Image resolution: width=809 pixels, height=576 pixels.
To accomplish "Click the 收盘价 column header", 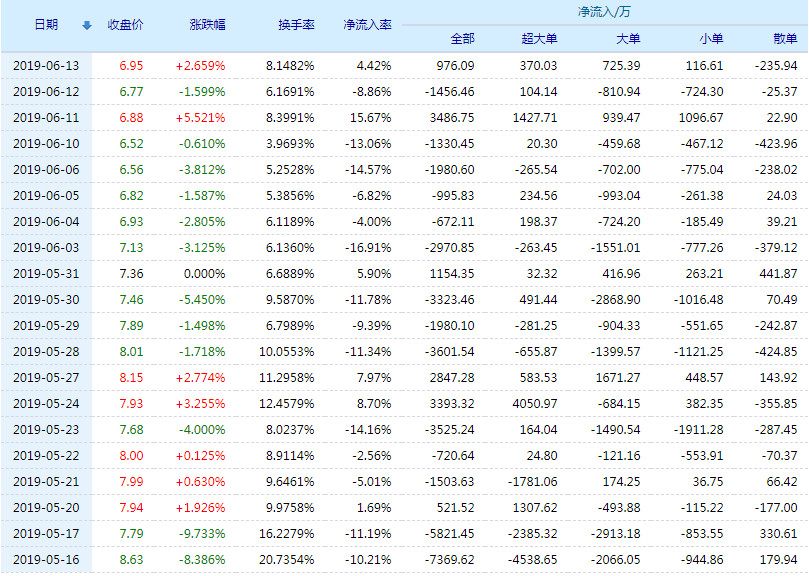I will coord(125,25).
